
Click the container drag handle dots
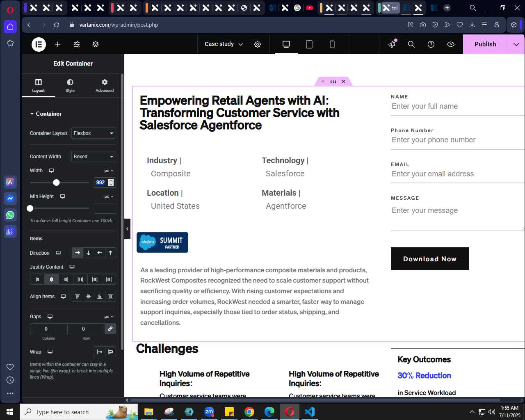pyautogui.click(x=333, y=82)
